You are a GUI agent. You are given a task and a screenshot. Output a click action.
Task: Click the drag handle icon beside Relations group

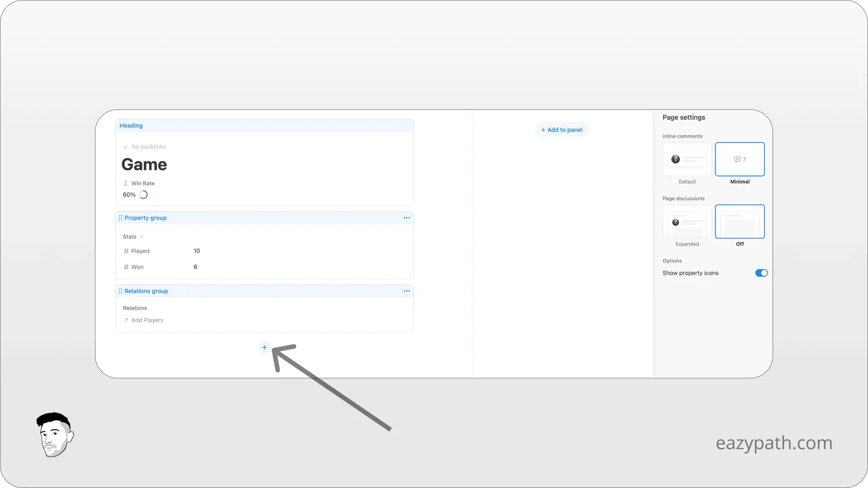click(x=120, y=291)
